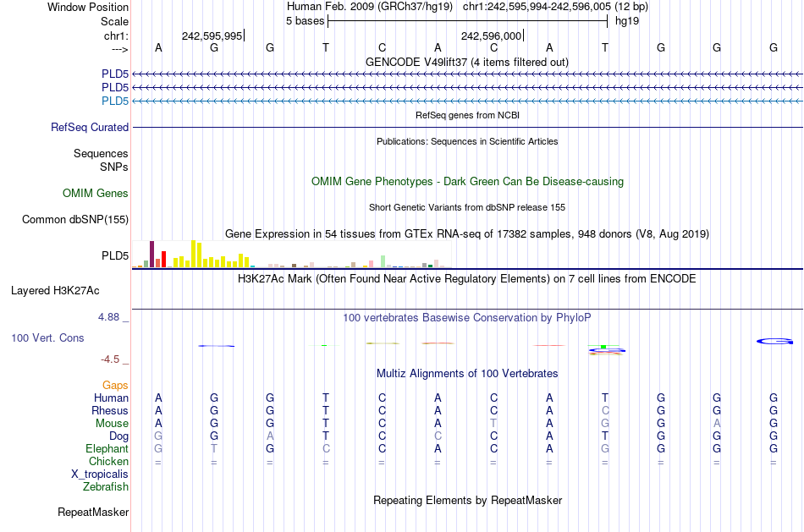Click the OMIM Genes label
The height and width of the screenshot is (532, 804).
click(96, 193)
